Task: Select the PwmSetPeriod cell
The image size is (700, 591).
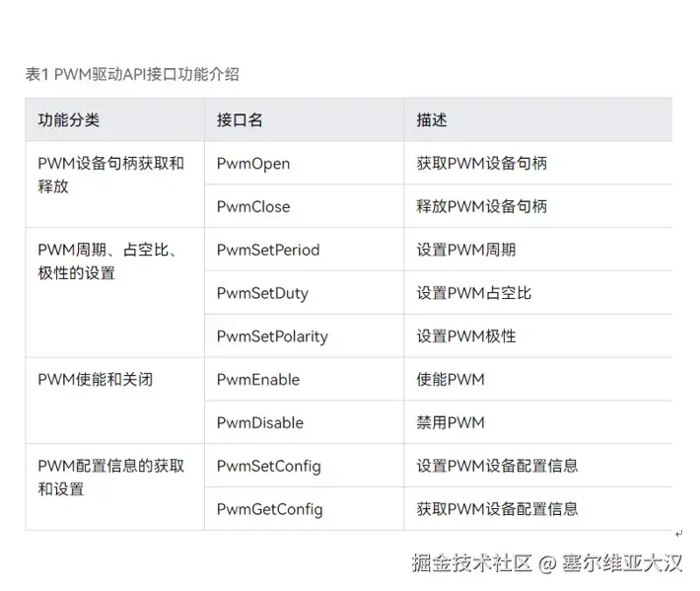Action: pyautogui.click(x=268, y=251)
